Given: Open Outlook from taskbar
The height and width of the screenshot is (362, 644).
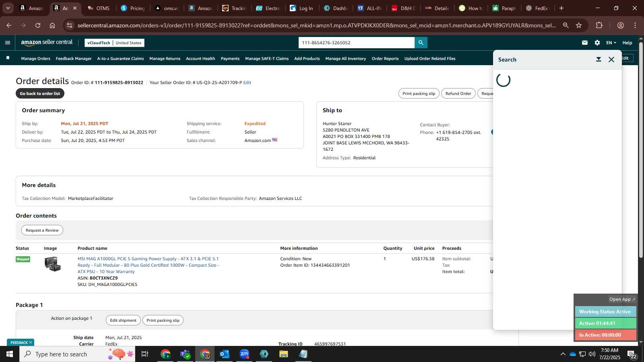Looking at the screenshot, I should (225, 354).
